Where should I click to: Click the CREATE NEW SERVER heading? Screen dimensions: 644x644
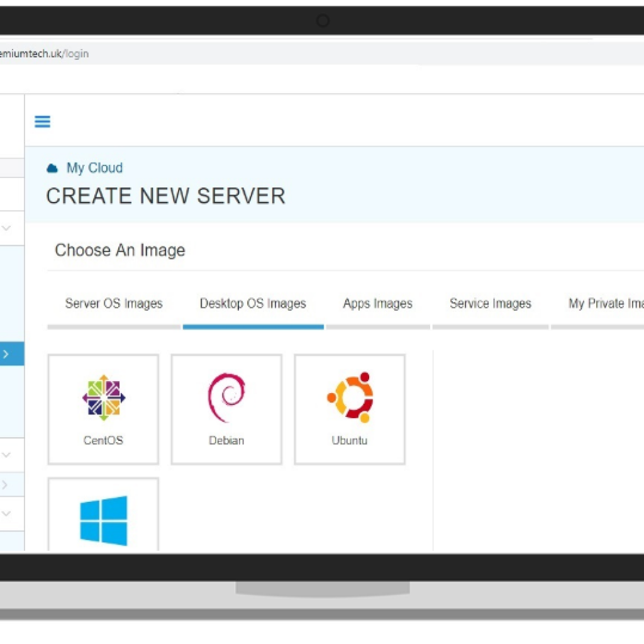165,196
